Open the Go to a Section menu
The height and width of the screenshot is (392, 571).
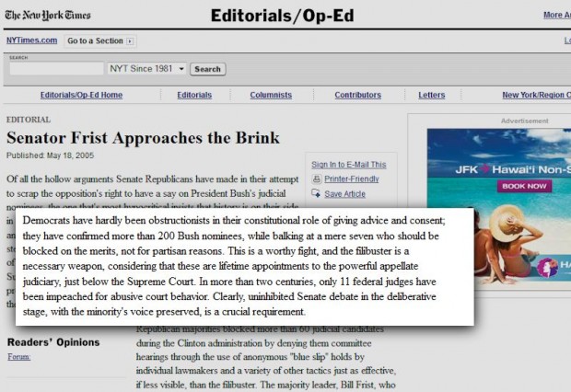click(x=95, y=41)
